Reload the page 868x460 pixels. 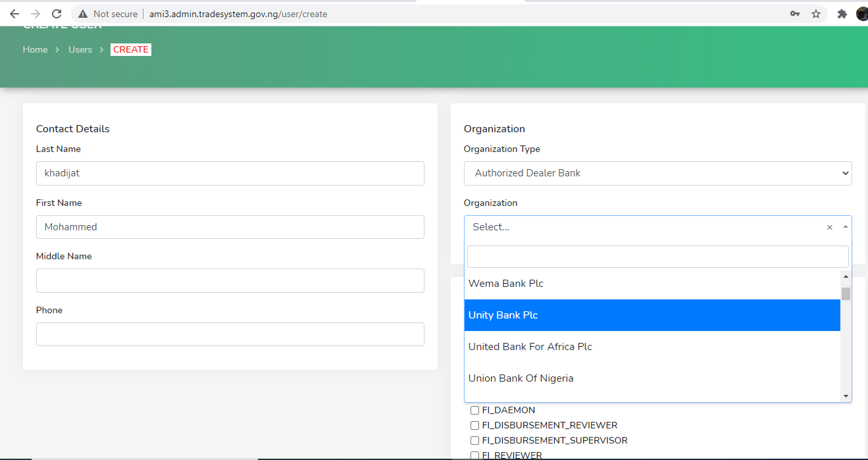tap(57, 14)
